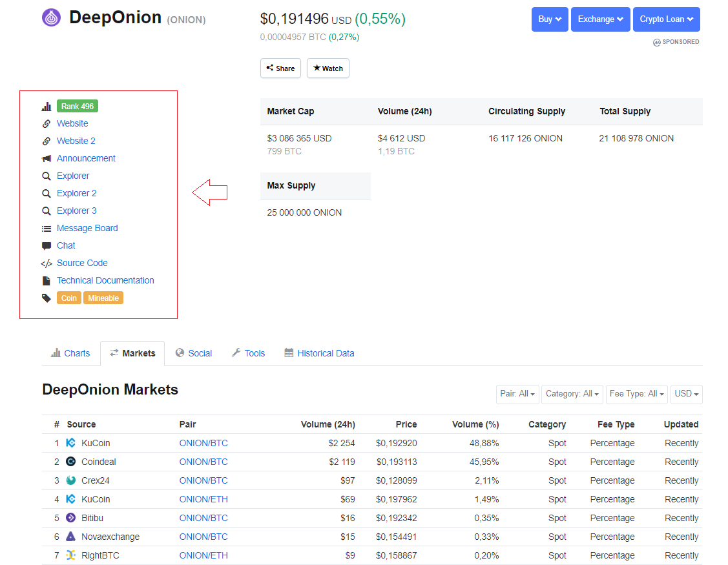728x565 pixels.
Task: Open the Buy dropdown
Action: coord(550,19)
